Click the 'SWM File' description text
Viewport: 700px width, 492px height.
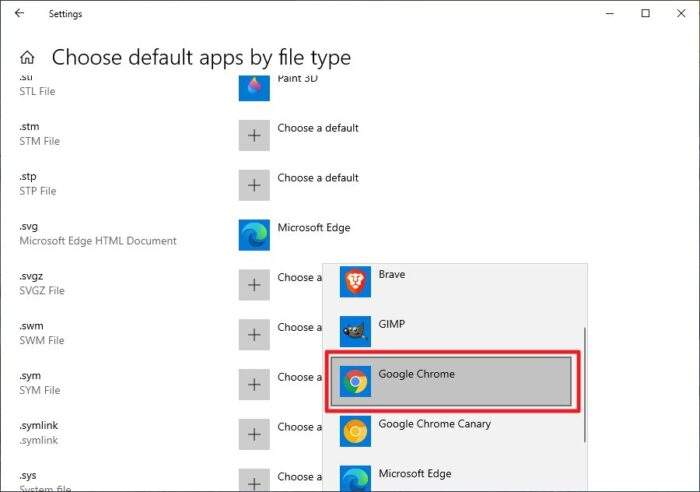pos(42,341)
